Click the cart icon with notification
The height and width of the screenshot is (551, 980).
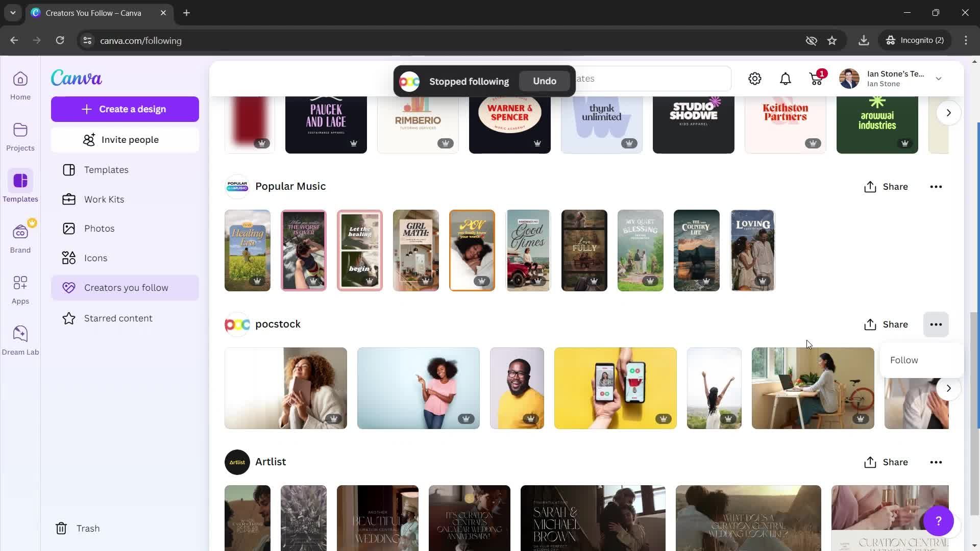coord(817,79)
